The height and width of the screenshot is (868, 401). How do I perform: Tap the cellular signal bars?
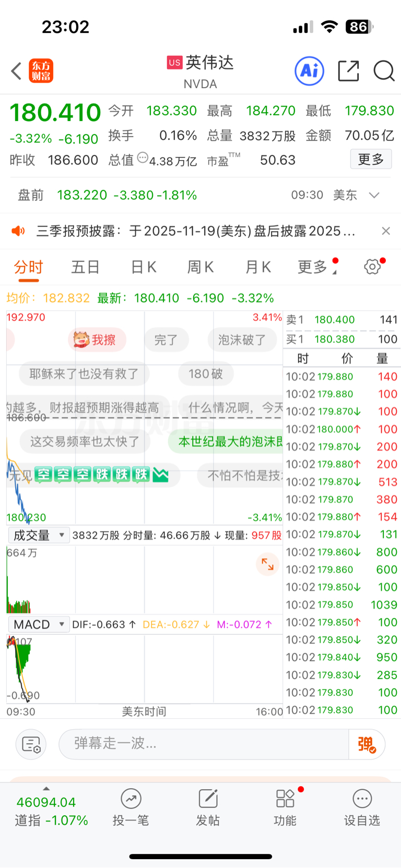point(303,27)
